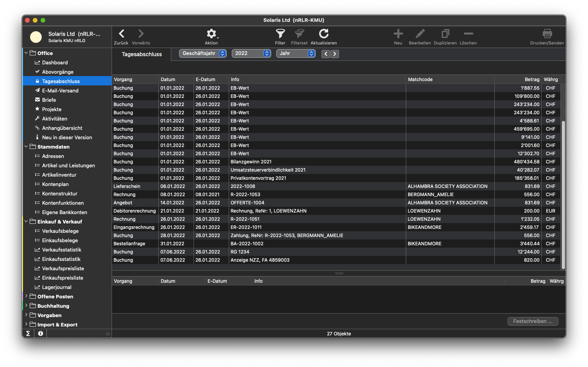Open the Aktion gear menu
This screenshot has height=367, width=588.
tap(211, 34)
